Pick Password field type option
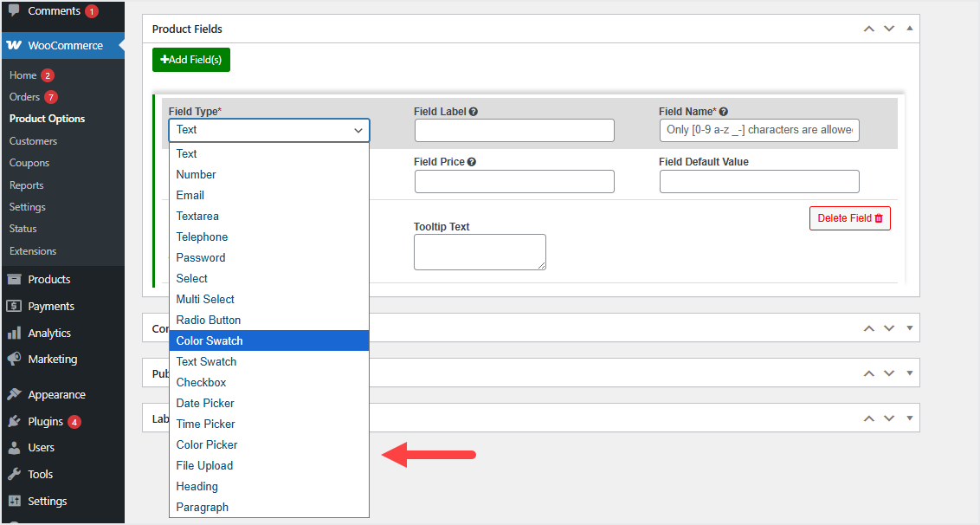Image resolution: width=980 pixels, height=525 pixels. 268,257
